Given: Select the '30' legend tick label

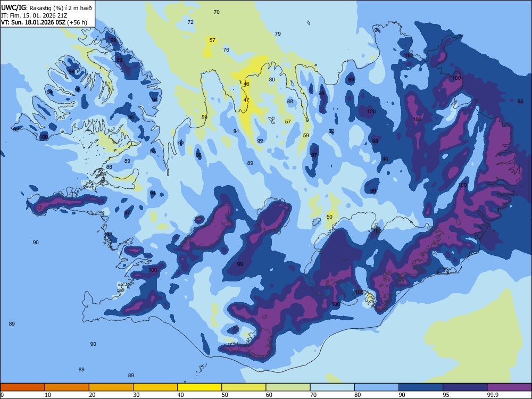Looking at the screenshot, I should 136,395.
